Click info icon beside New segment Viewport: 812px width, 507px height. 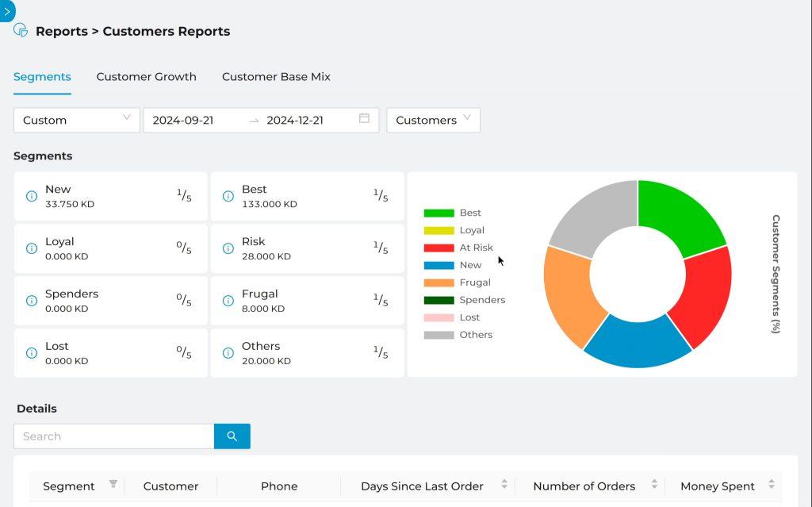[x=32, y=196]
